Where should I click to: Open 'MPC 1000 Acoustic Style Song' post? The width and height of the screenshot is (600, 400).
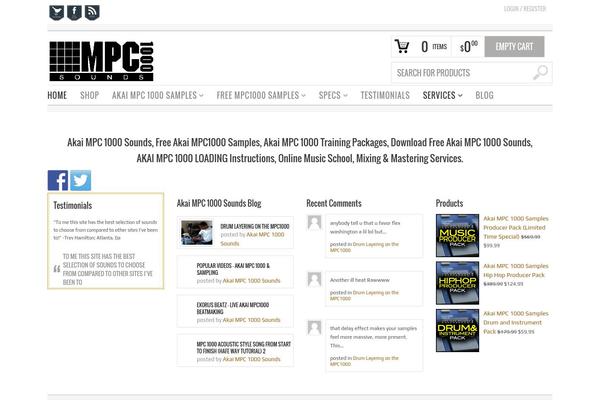tap(243, 348)
